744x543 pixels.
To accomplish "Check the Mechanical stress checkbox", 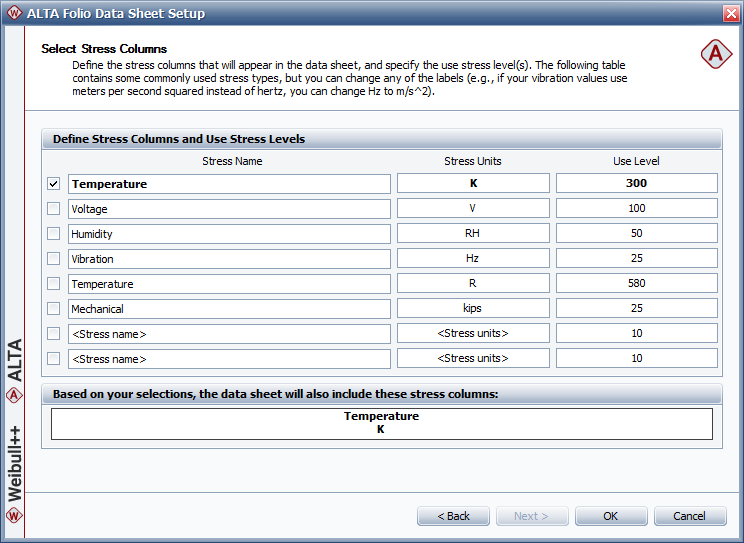I will pos(54,309).
